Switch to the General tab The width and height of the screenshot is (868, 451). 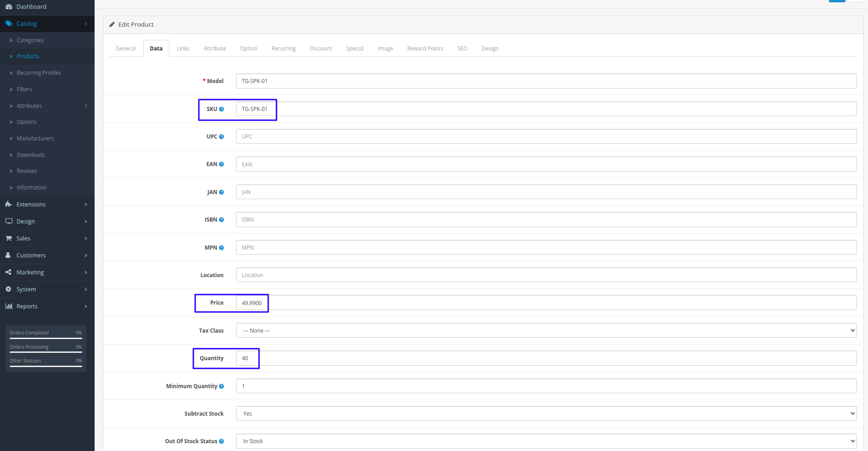(126, 49)
